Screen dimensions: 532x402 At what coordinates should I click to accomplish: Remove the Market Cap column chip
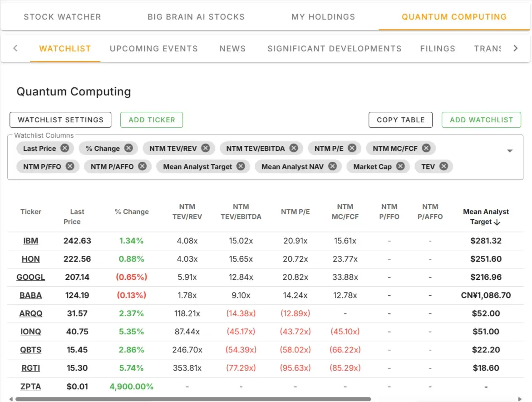point(400,166)
